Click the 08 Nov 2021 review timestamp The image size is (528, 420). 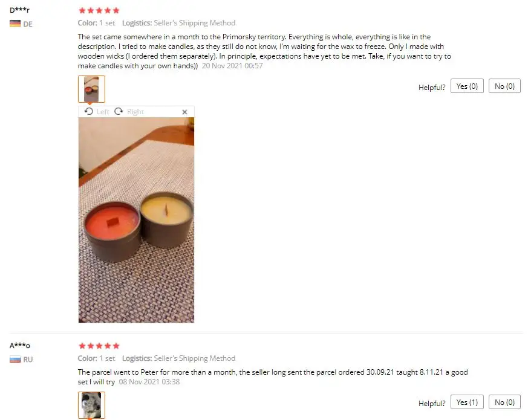point(149,382)
